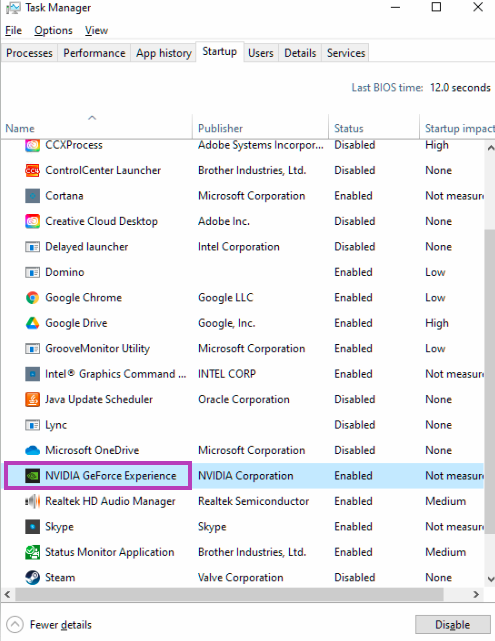Click the Lync entry icon
The height and width of the screenshot is (641, 495).
click(32, 425)
